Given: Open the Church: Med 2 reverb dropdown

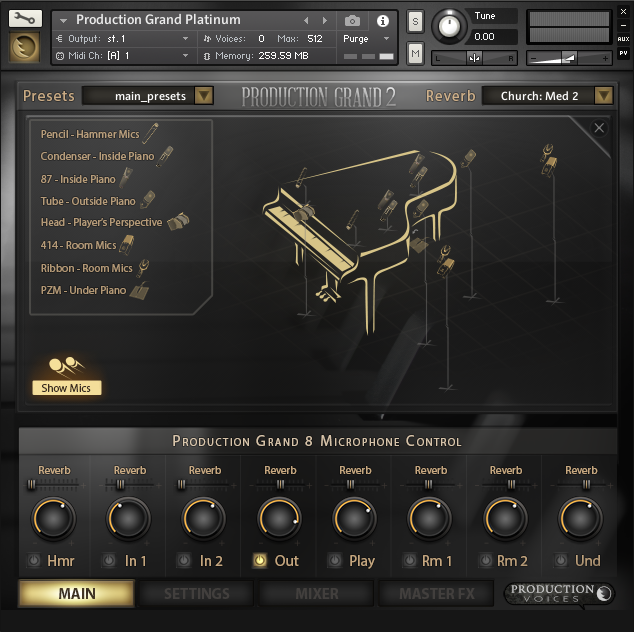Looking at the screenshot, I should 604,96.
